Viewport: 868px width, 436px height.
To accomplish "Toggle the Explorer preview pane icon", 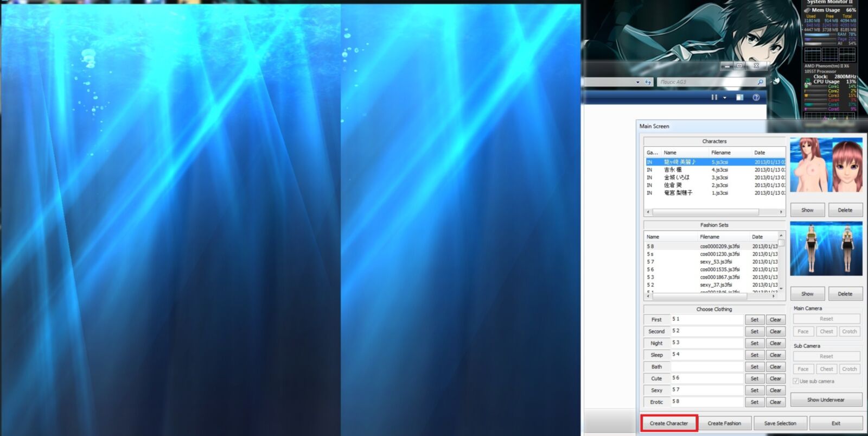I will coord(739,97).
